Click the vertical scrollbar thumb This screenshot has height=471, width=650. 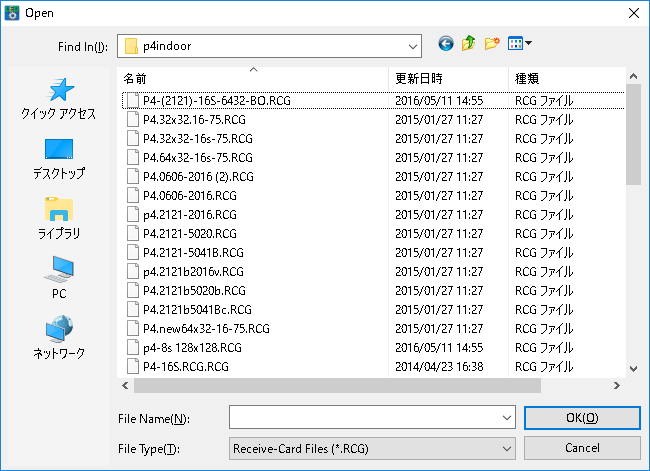click(633, 134)
